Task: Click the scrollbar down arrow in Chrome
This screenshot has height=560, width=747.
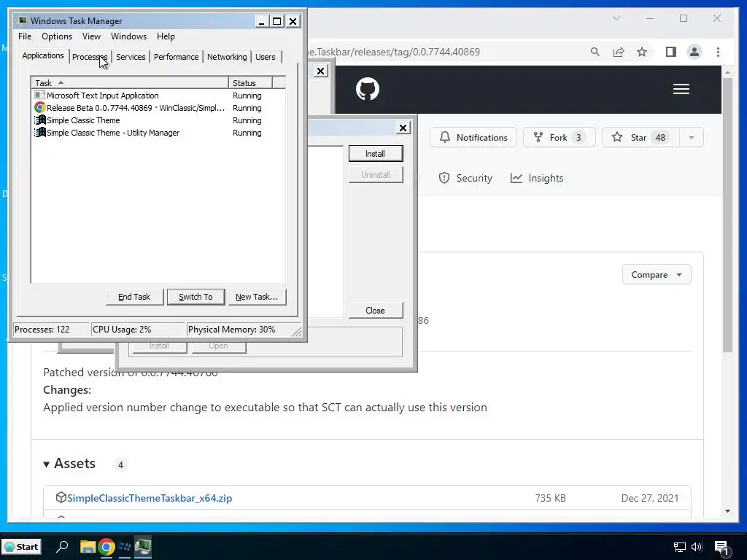Action: pos(727,511)
